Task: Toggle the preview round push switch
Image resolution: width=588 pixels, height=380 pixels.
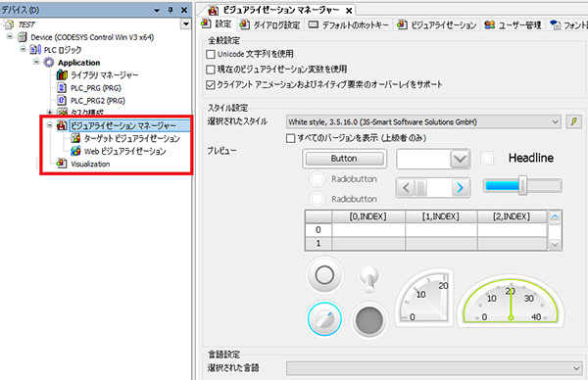Action: tap(324, 275)
